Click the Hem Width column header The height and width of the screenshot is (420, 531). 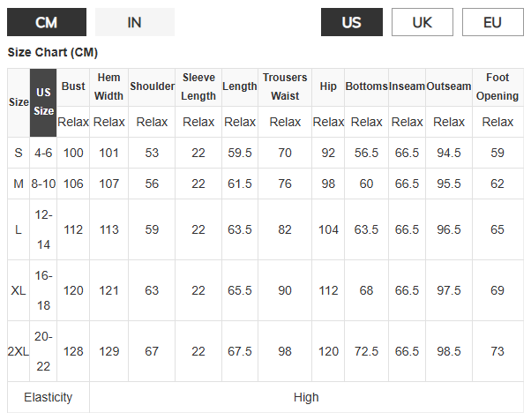point(108,87)
